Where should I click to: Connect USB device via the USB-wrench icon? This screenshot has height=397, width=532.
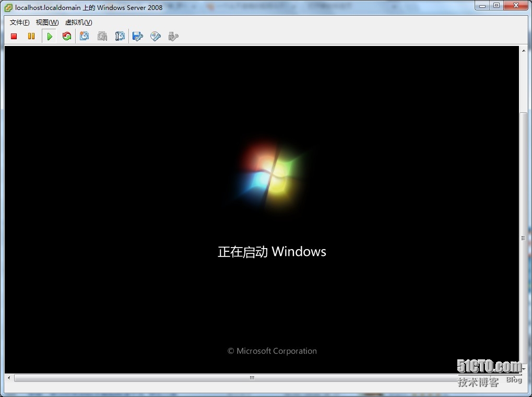coord(173,37)
